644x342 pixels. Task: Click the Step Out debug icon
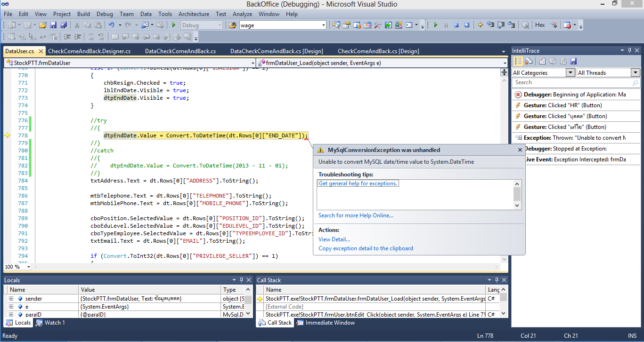(x=512, y=25)
